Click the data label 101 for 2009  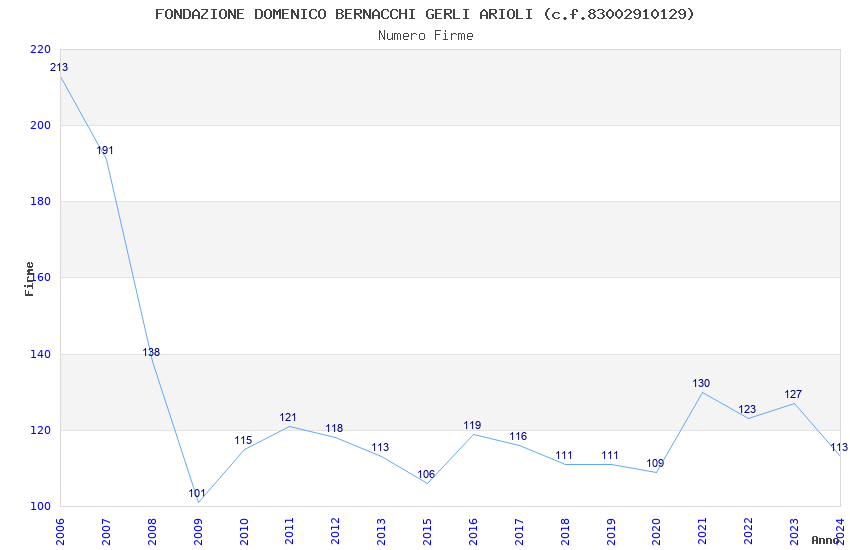click(x=197, y=493)
